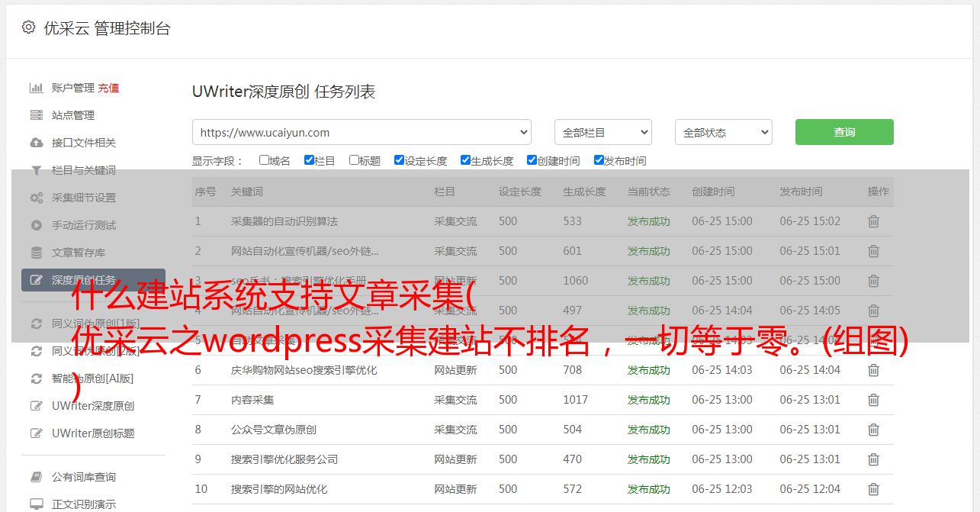Expand the 全部栏目 dropdown
The image size is (980, 512).
tap(602, 132)
